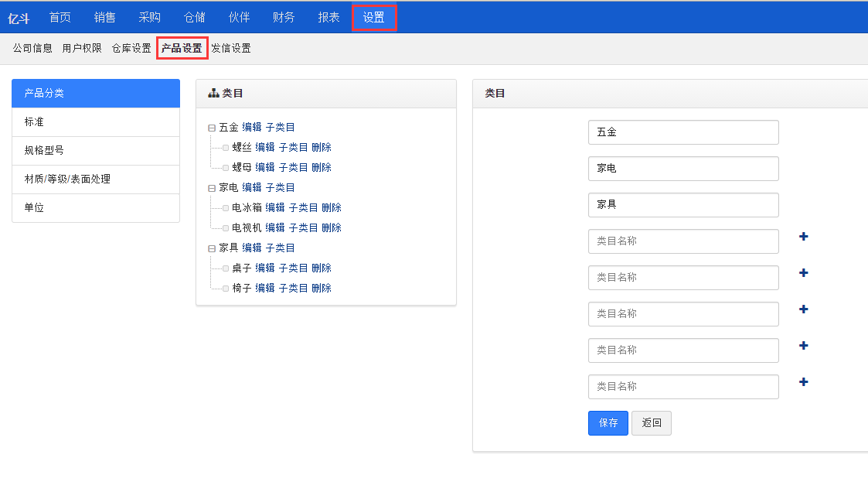
Task: Collapse the 家具 category tree node
Action: 212,248
